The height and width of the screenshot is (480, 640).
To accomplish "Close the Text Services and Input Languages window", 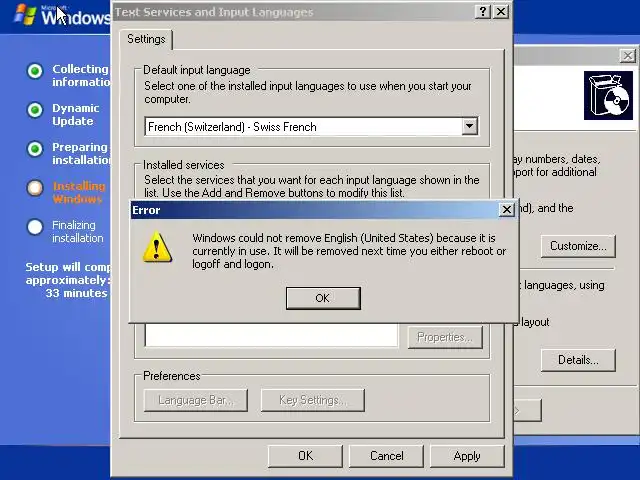I will (501, 11).
